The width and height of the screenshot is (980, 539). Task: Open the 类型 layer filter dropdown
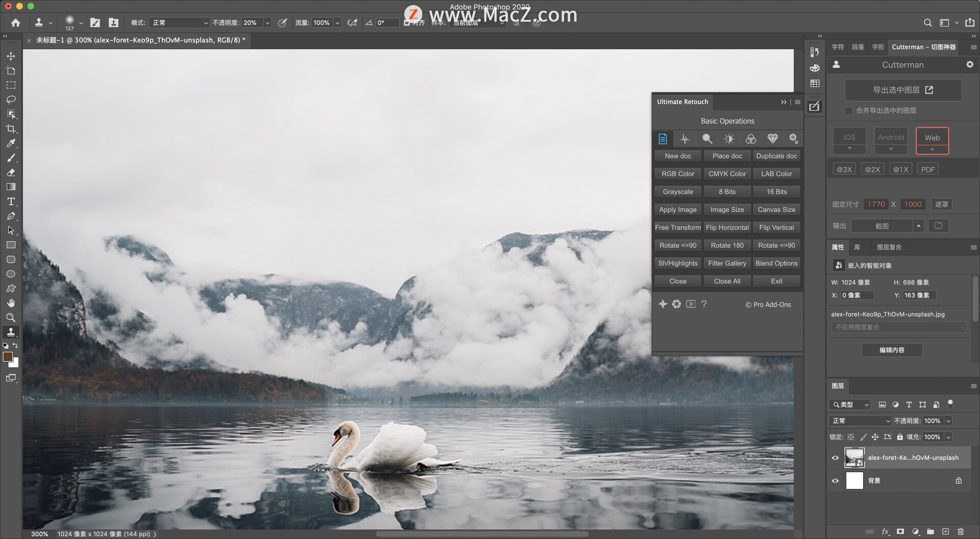click(850, 404)
